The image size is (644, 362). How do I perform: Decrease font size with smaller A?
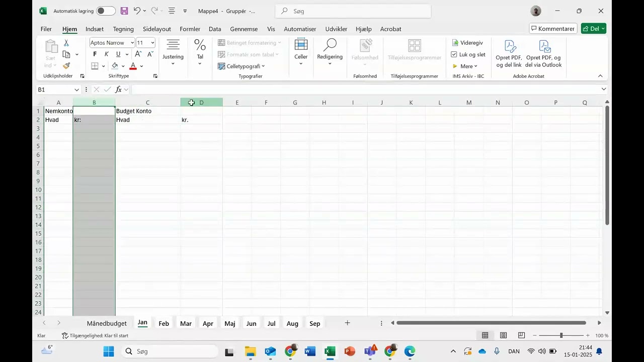pyautogui.click(x=150, y=54)
